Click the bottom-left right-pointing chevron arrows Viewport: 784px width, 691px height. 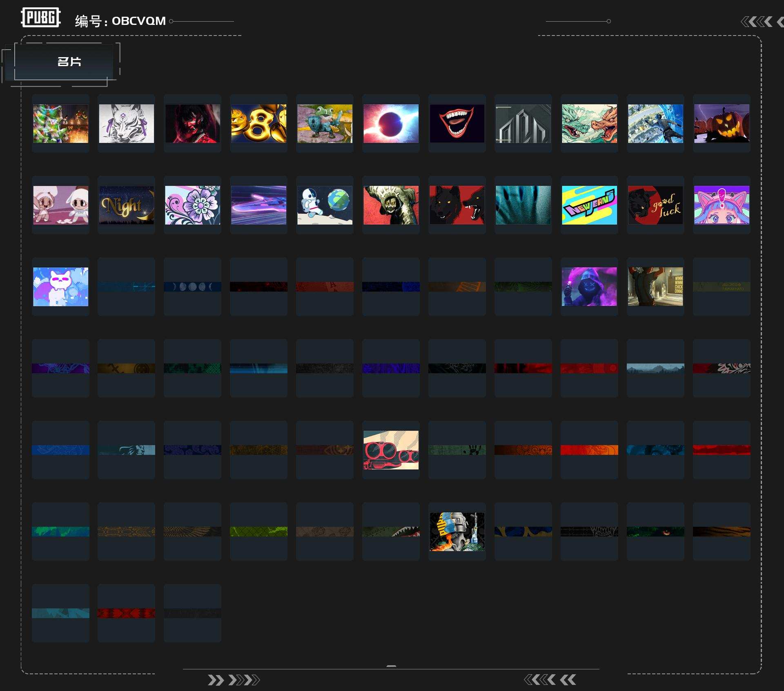pyautogui.click(x=234, y=680)
